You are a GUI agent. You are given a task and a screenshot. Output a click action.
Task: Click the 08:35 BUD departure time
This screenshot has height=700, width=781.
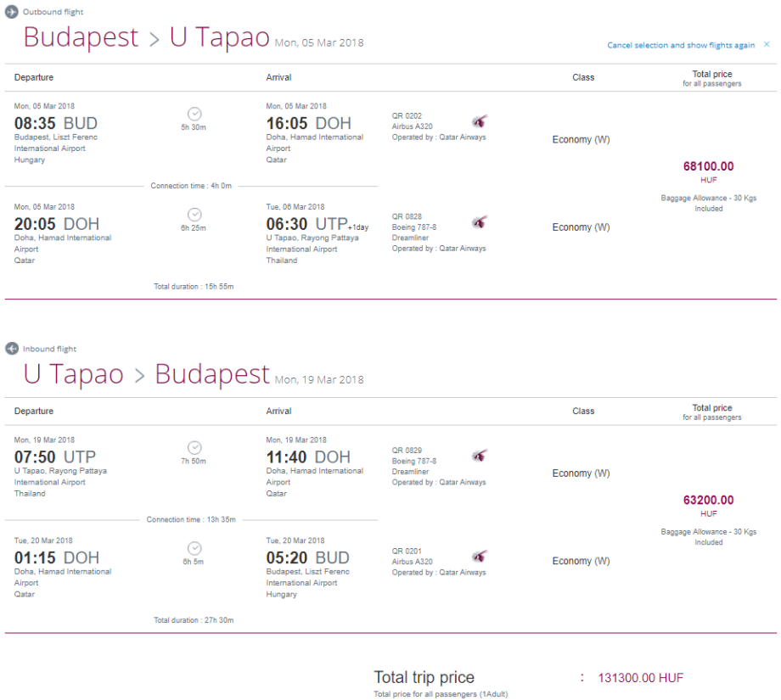(x=56, y=124)
